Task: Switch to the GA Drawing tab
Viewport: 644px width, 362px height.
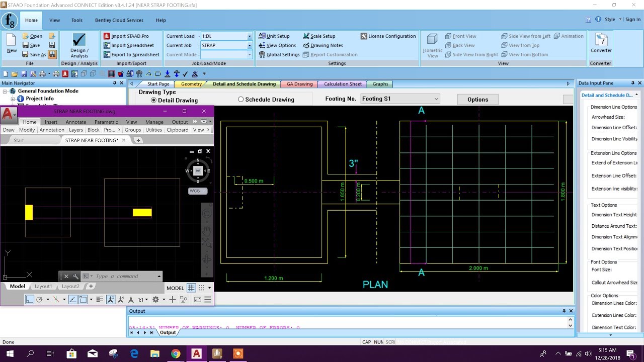Action: coord(299,83)
